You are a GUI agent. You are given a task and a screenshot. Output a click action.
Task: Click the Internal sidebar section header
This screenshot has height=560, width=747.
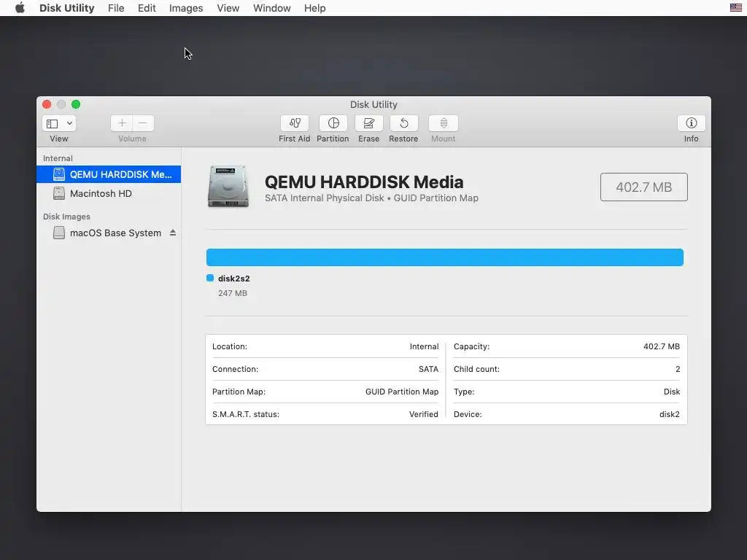tap(58, 158)
